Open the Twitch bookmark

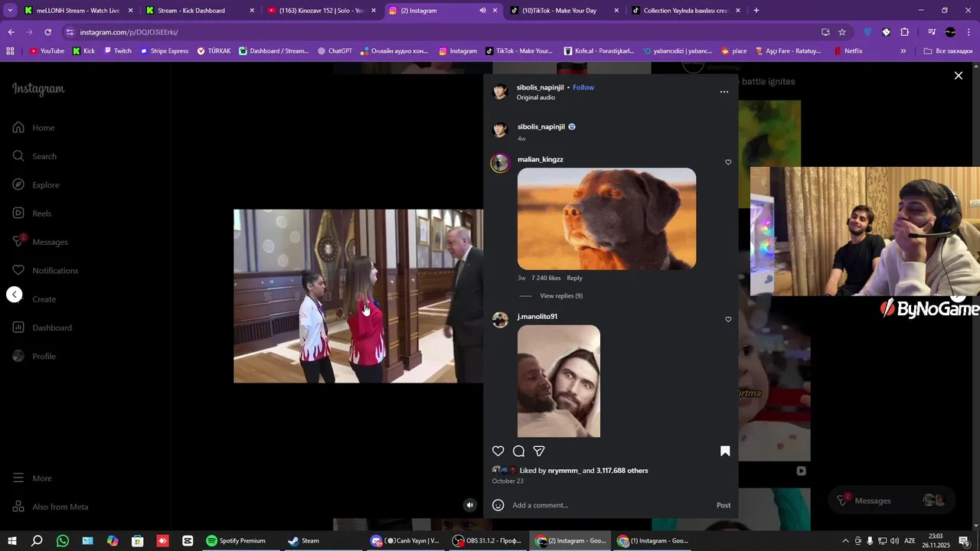117,51
